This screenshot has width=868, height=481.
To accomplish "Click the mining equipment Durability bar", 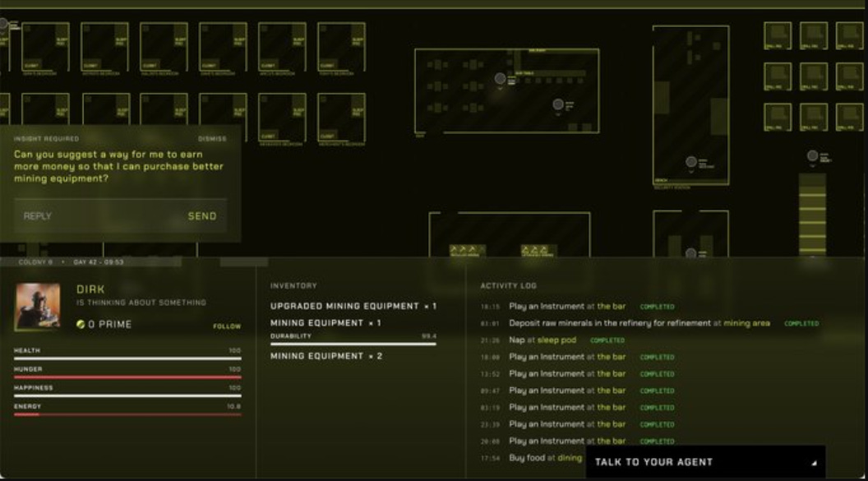I will pos(353,344).
